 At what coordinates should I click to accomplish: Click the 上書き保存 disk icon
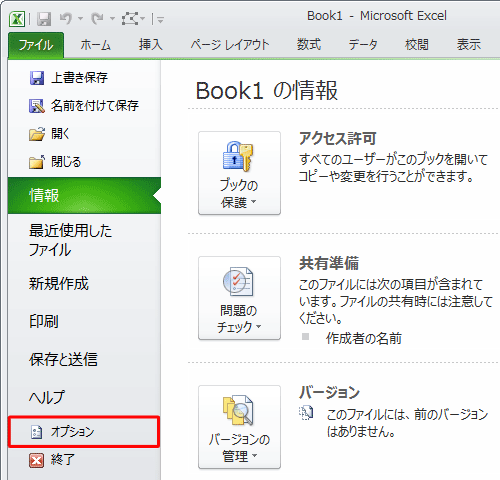[x=37, y=78]
